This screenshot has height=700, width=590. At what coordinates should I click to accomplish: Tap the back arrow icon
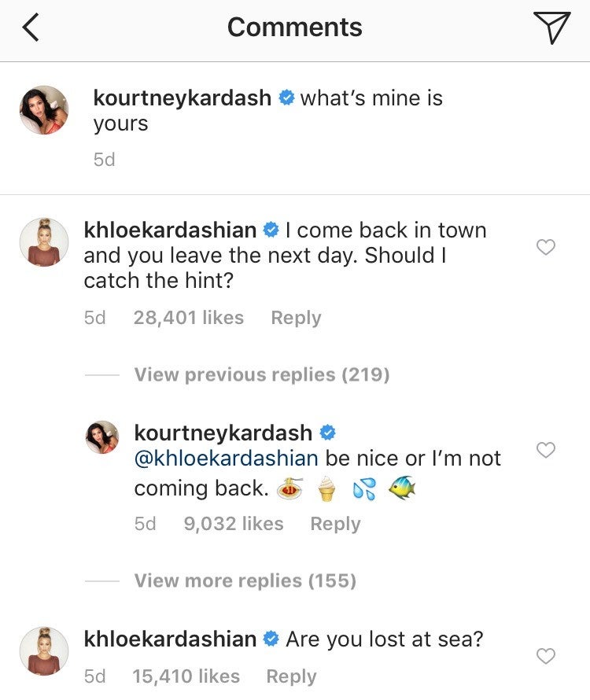pyautogui.click(x=30, y=28)
